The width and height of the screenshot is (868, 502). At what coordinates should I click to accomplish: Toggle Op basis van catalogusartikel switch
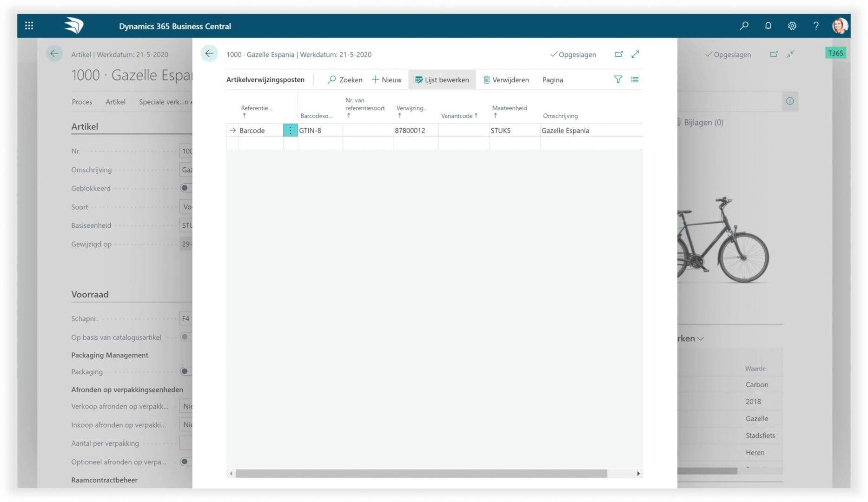pos(186,337)
